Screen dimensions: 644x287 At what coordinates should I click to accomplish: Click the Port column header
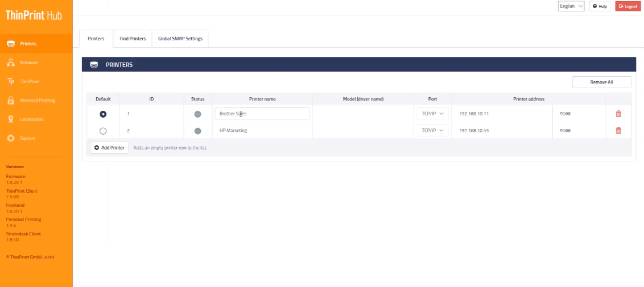432,99
